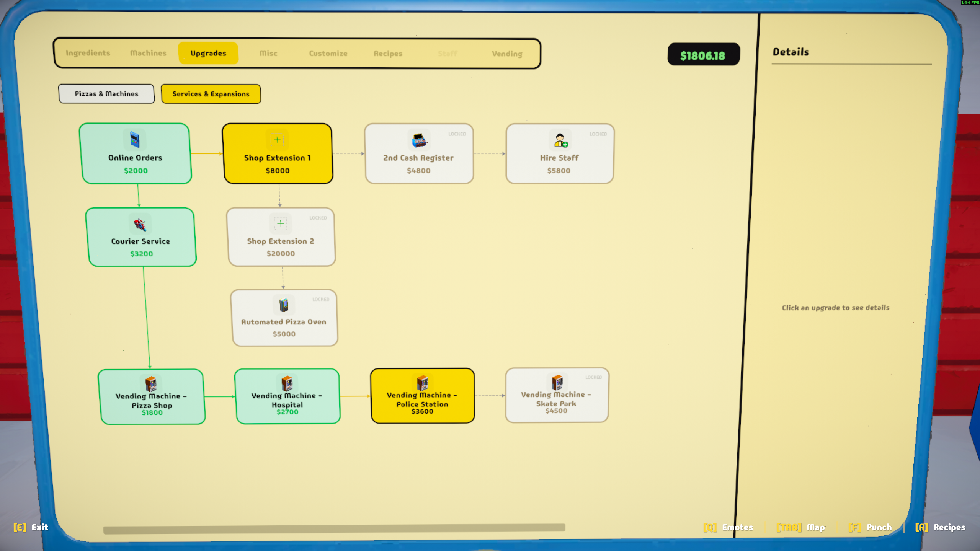Image resolution: width=980 pixels, height=551 pixels.
Task: Click the money balance display
Action: (703, 55)
